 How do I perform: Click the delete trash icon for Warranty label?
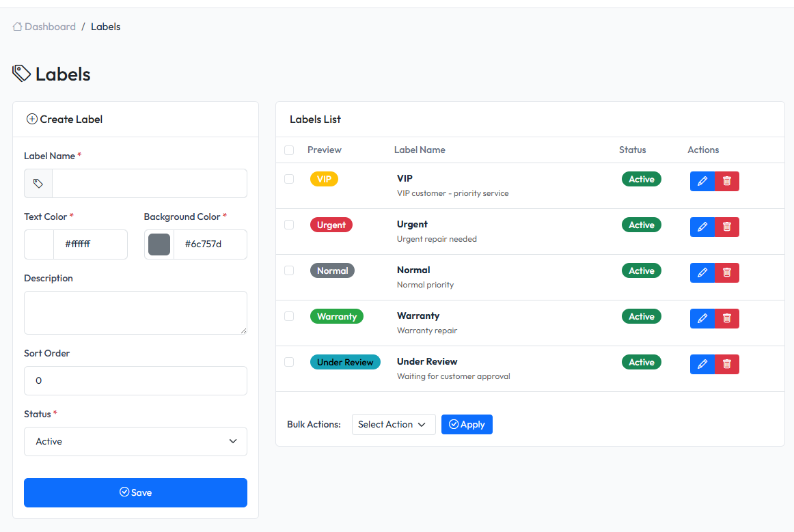726,318
